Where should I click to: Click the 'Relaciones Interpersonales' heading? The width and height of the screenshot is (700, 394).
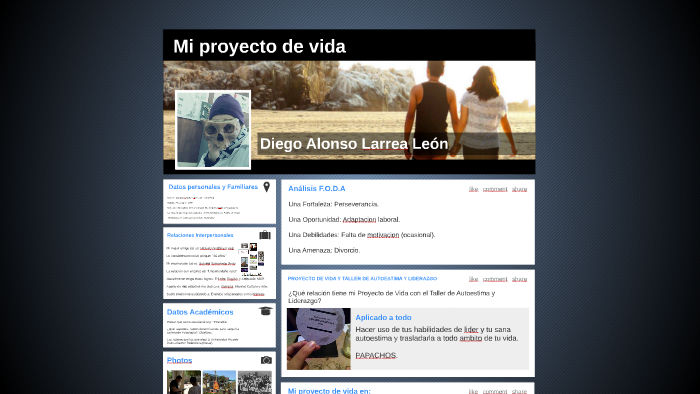click(200, 235)
